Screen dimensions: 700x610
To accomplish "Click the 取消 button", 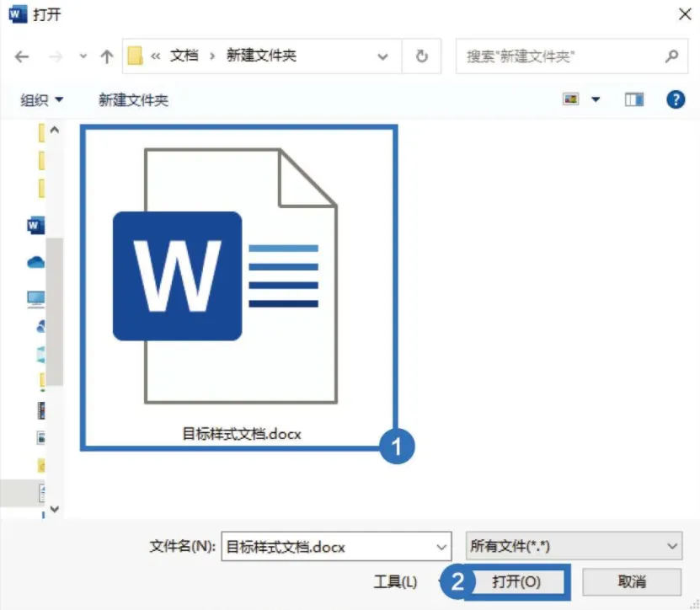I will (632, 582).
